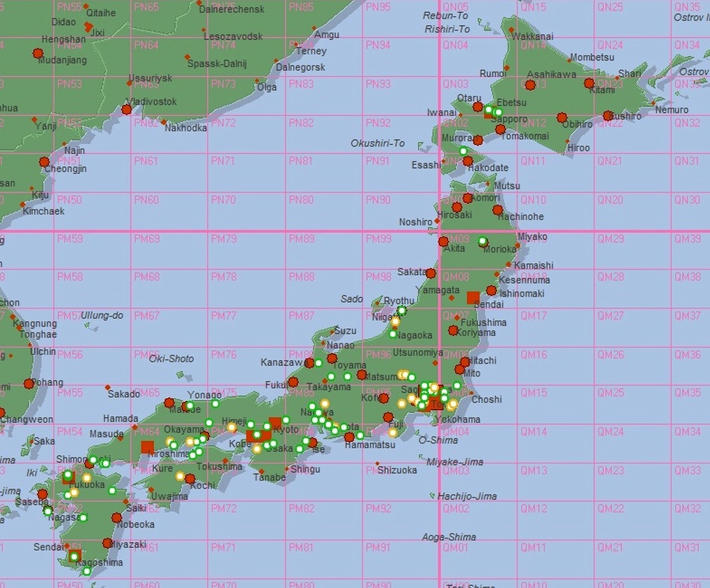Click the Mudanjiang red city marker
The image size is (710, 588).
point(38,54)
